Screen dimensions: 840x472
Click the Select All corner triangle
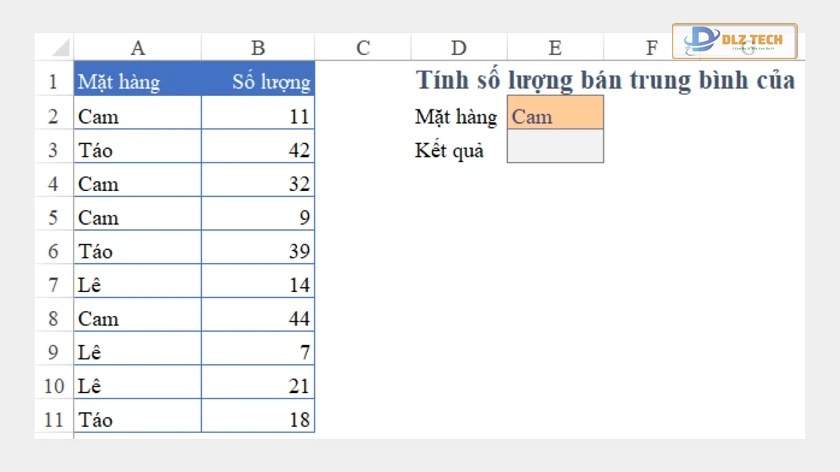point(61,48)
